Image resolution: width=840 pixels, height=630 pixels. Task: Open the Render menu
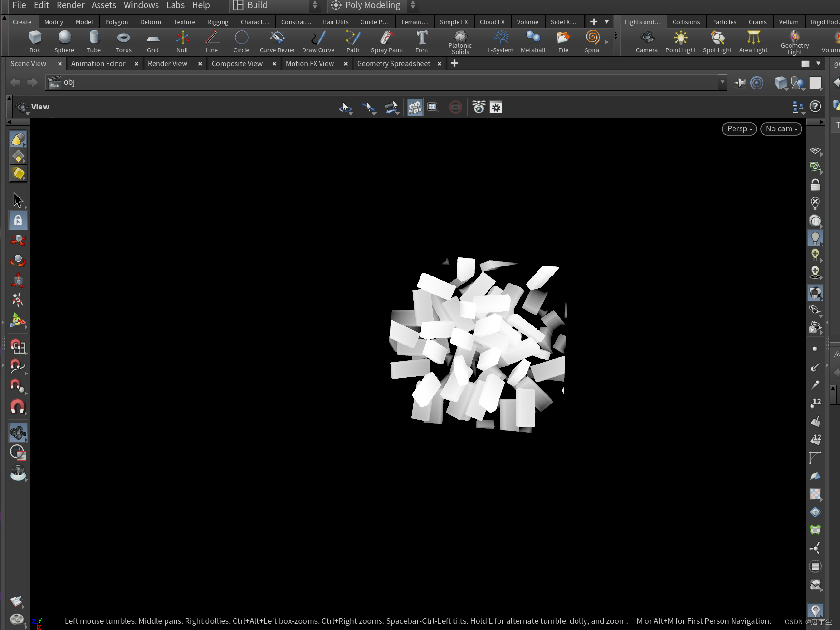pos(70,5)
